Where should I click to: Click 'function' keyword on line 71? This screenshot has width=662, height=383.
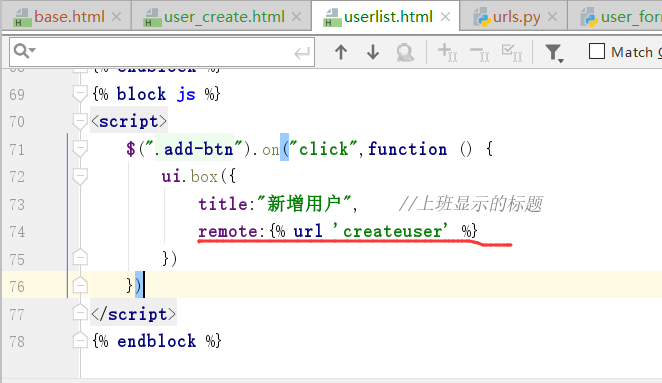point(407,149)
